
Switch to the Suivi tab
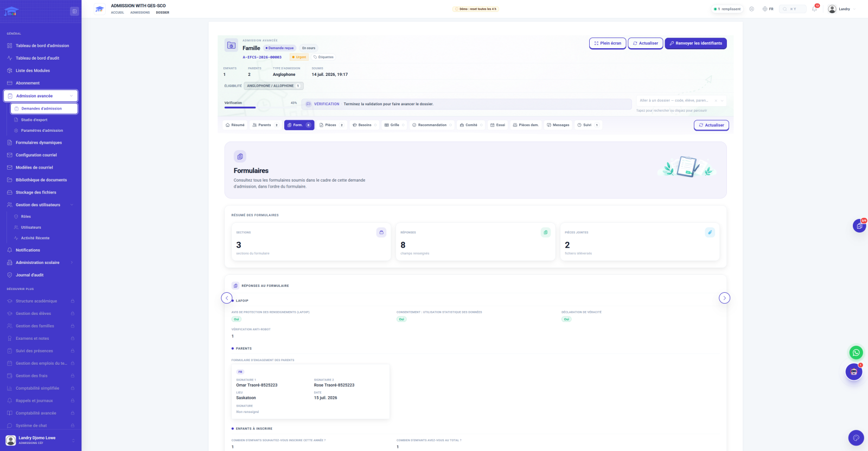coord(588,125)
